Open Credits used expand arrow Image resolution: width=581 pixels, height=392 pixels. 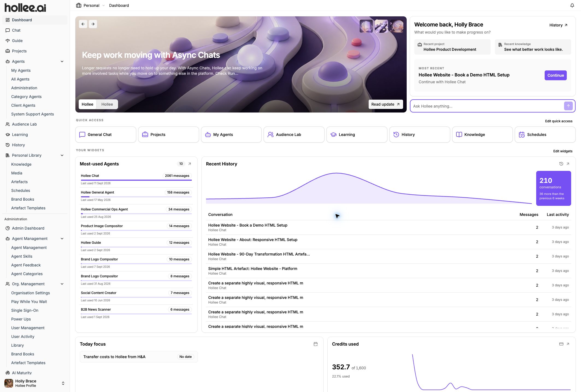click(x=568, y=344)
